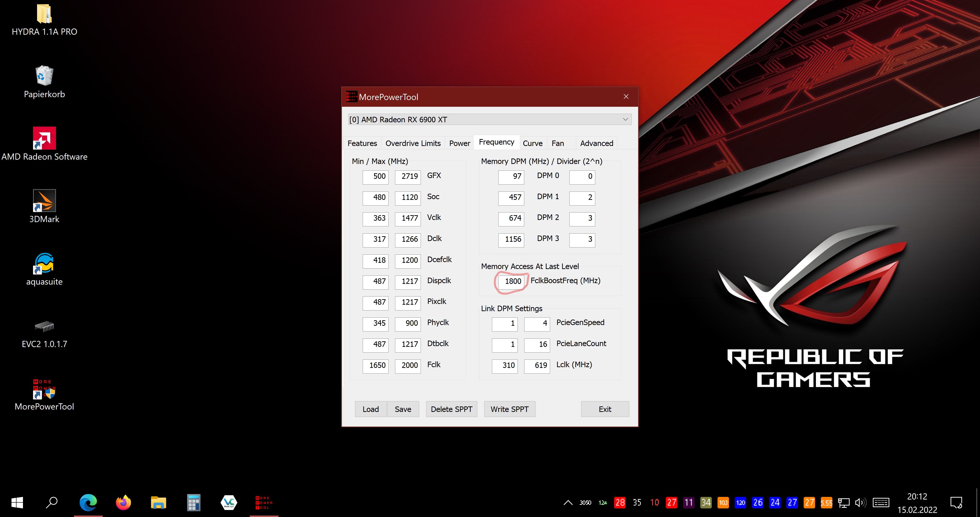This screenshot has height=517, width=980.
Task: Switch to the Curve tab
Action: click(x=533, y=143)
